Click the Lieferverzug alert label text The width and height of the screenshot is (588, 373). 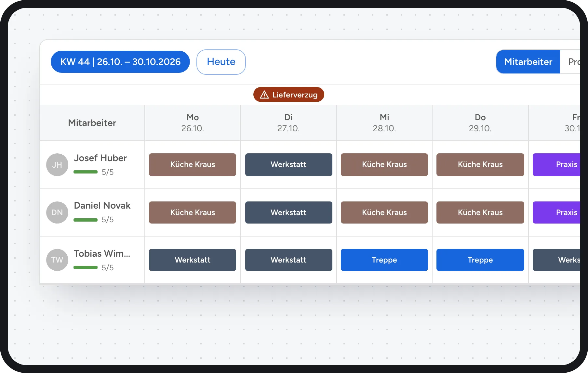pos(295,95)
